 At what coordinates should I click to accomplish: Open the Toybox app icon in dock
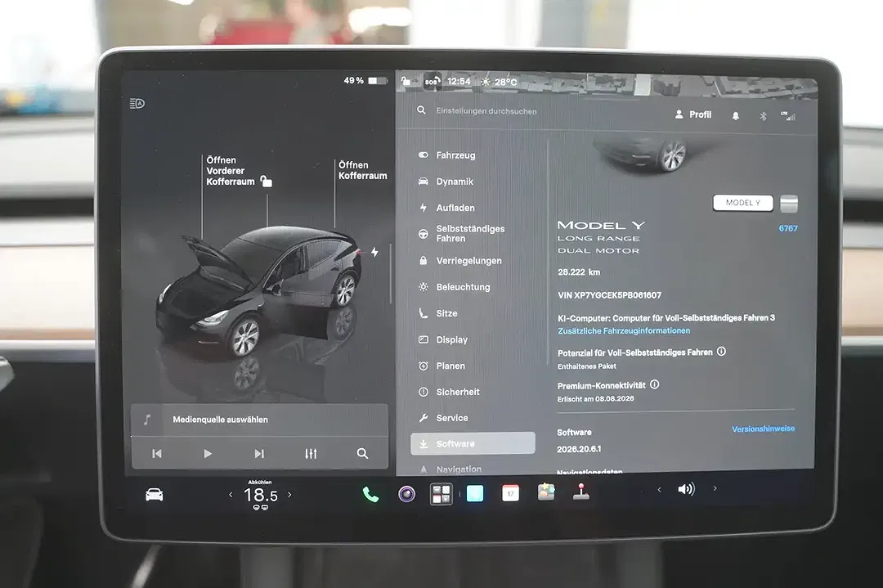(x=545, y=492)
